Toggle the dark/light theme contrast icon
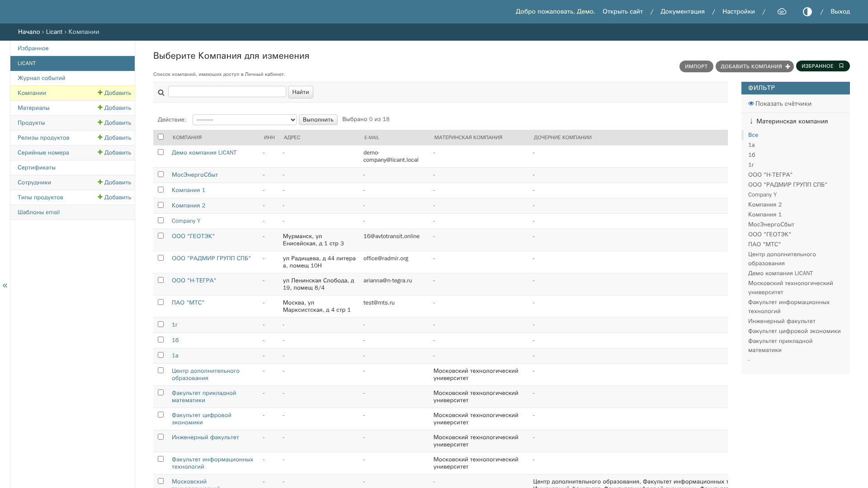This screenshot has height=488, width=868. 807,12
